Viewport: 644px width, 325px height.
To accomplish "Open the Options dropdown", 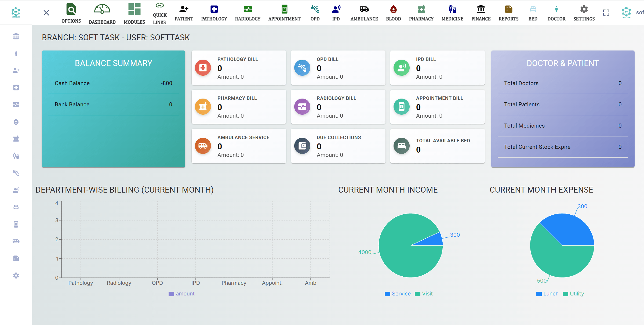I will pyautogui.click(x=71, y=12).
